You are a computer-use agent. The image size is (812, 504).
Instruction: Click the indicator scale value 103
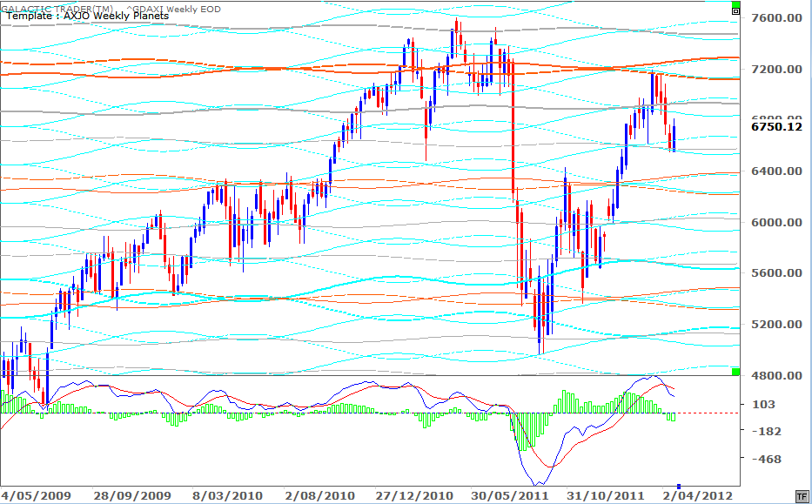point(763,405)
